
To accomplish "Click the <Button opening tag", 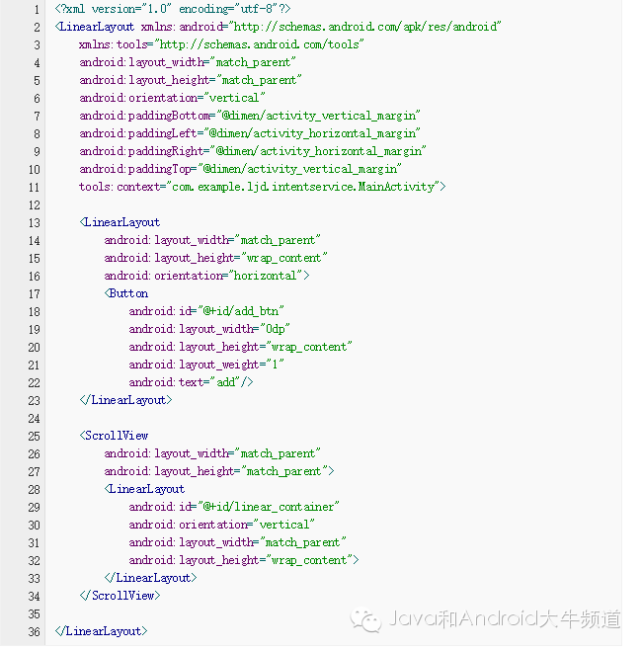I will 126,294.
